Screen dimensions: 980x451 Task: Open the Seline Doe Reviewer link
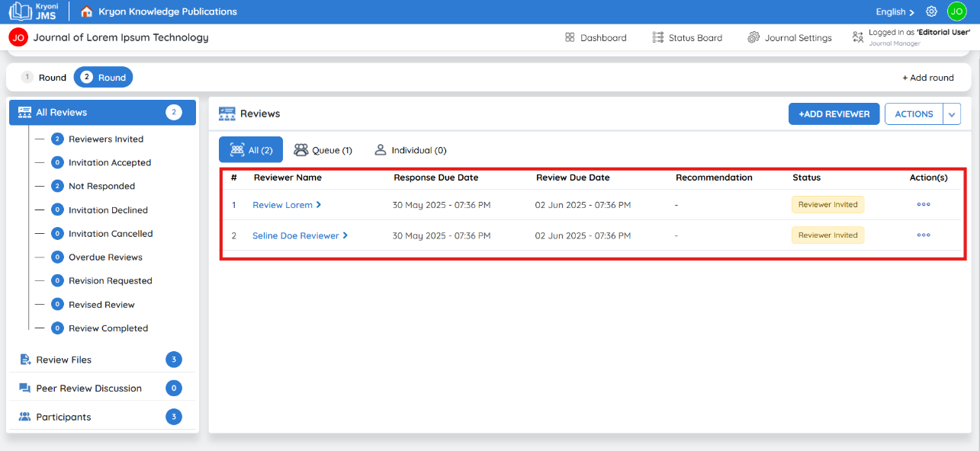coord(296,235)
